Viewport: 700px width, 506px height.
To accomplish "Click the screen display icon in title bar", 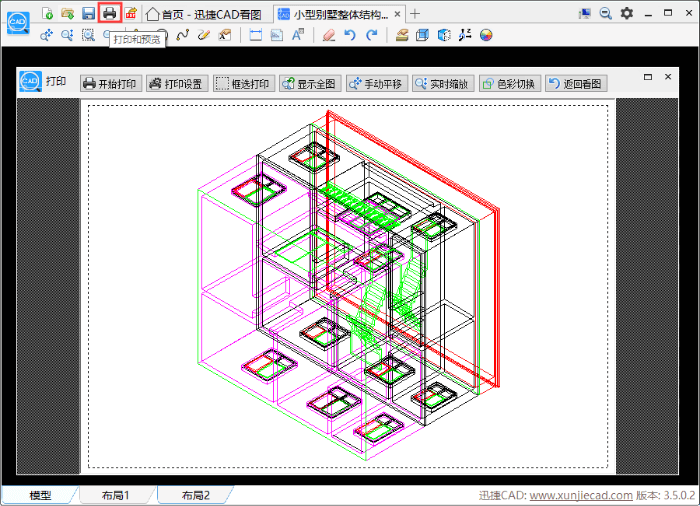I will pyautogui.click(x=584, y=13).
